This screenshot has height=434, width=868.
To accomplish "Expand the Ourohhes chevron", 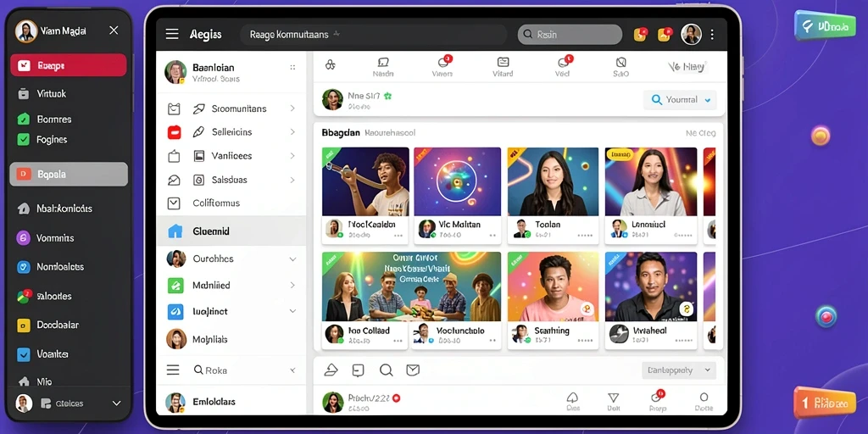I will point(292,259).
